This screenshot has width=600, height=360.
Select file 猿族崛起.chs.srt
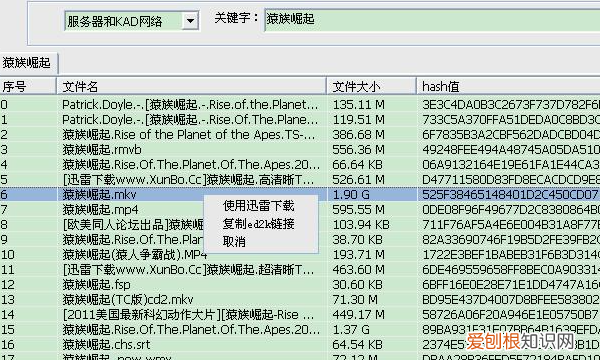point(106,345)
